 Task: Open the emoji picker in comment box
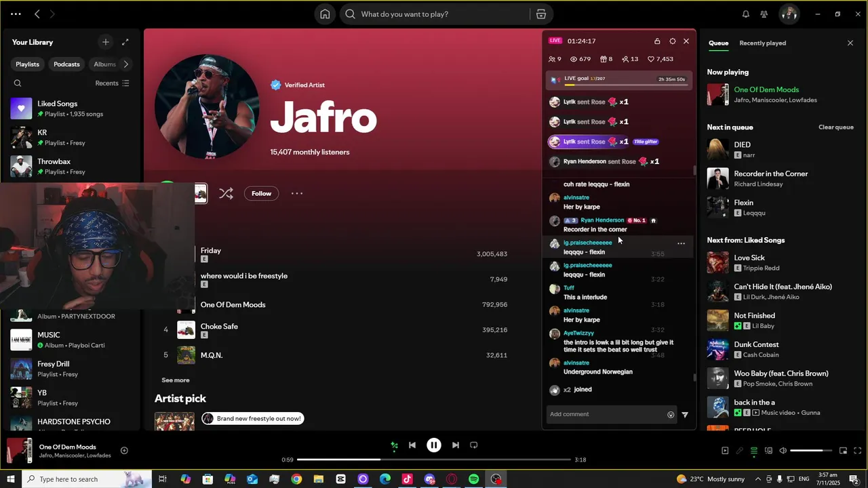click(671, 415)
